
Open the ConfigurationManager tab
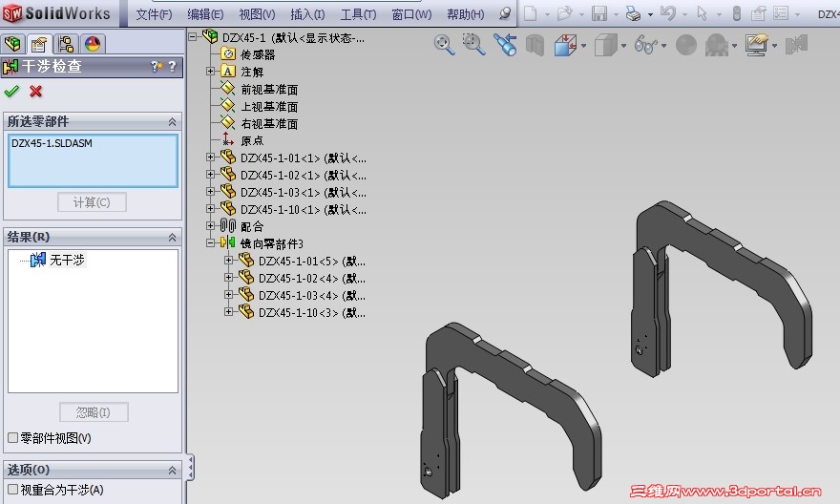pyautogui.click(x=65, y=44)
